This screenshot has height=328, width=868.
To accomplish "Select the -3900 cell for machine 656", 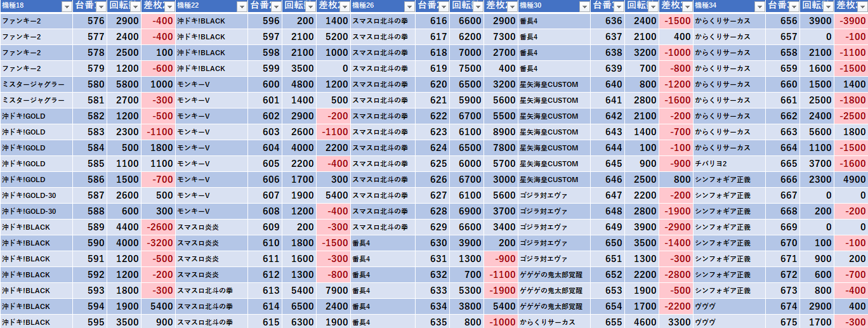I will tap(850, 21).
